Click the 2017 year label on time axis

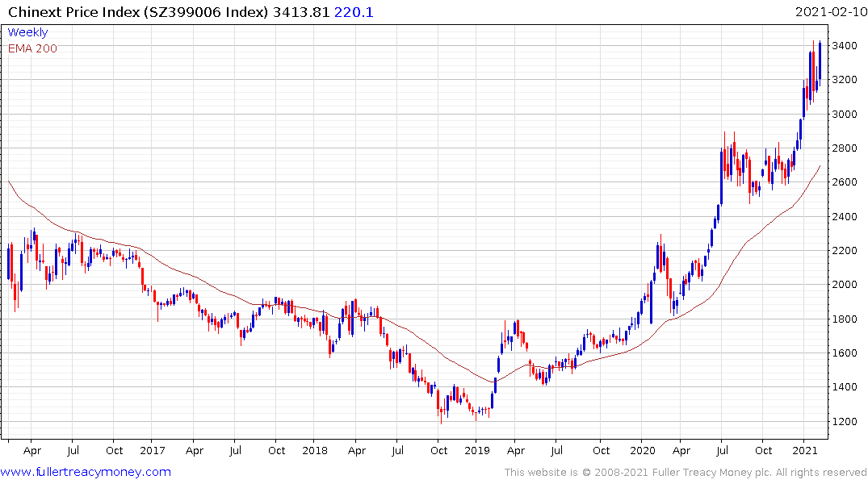(x=153, y=451)
